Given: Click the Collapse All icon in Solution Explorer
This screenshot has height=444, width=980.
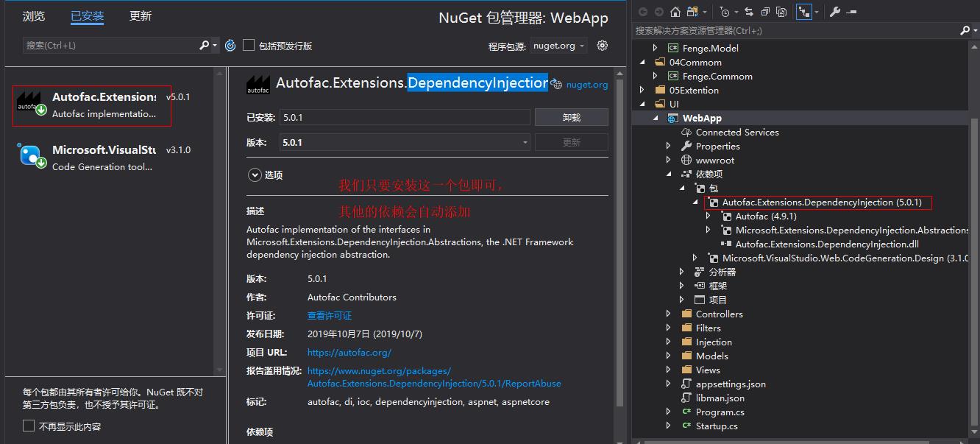Looking at the screenshot, I should tap(765, 12).
